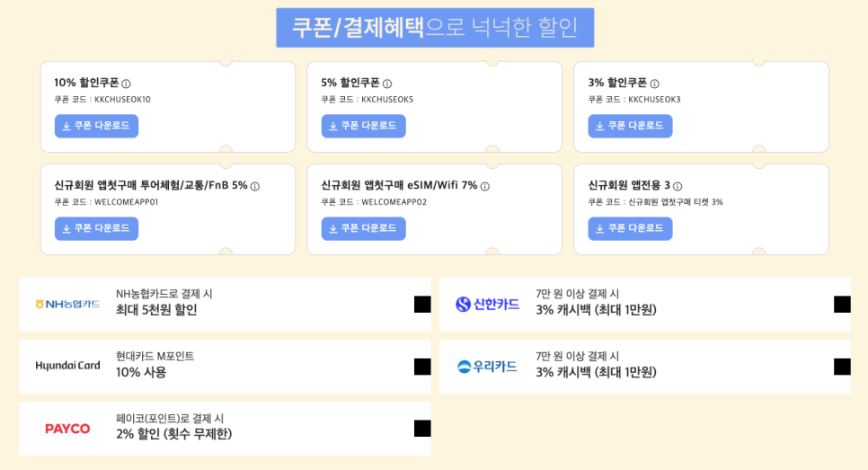Click info icon beside 10% 할인쿠폰
868x470 pixels.
(x=126, y=84)
